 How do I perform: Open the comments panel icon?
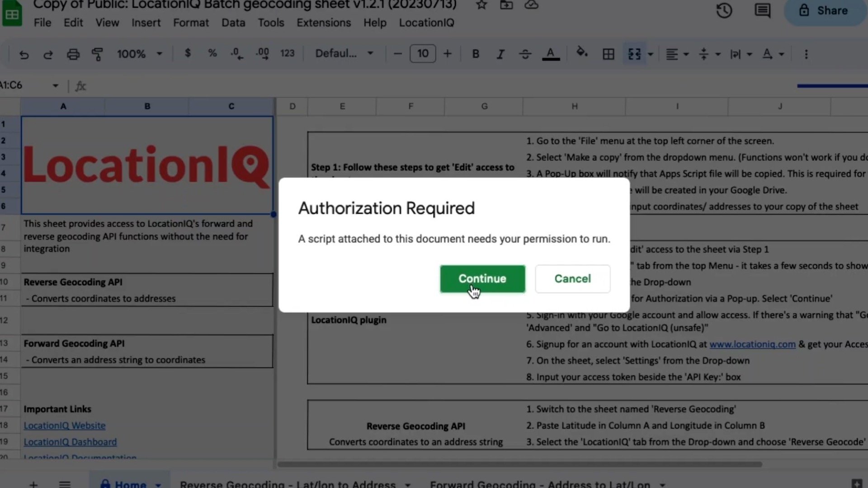pos(762,10)
